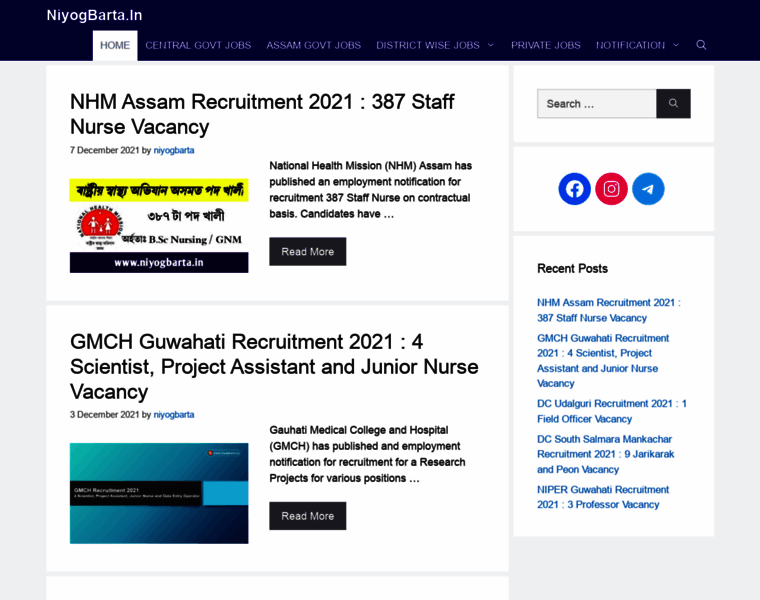The image size is (760, 600).
Task: Go to the Home tab
Action: pyautogui.click(x=115, y=46)
